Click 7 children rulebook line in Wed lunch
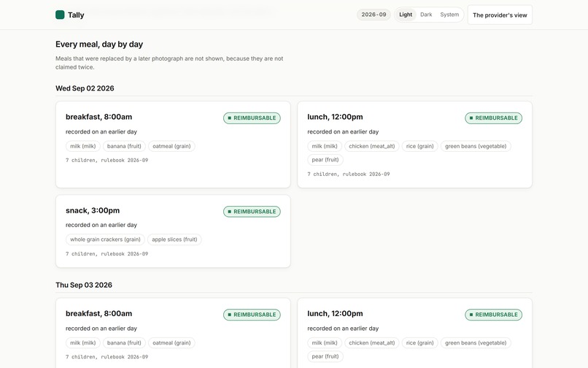 click(349, 175)
